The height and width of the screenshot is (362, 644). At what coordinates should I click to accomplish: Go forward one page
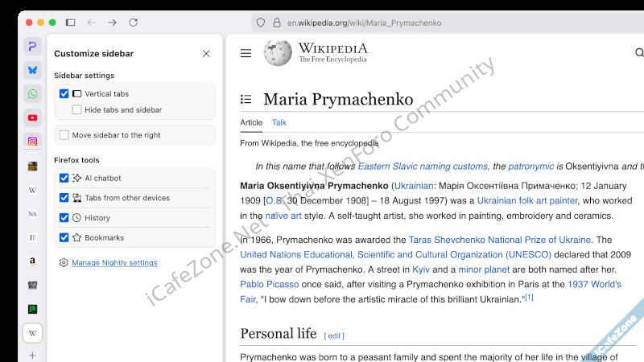point(112,23)
